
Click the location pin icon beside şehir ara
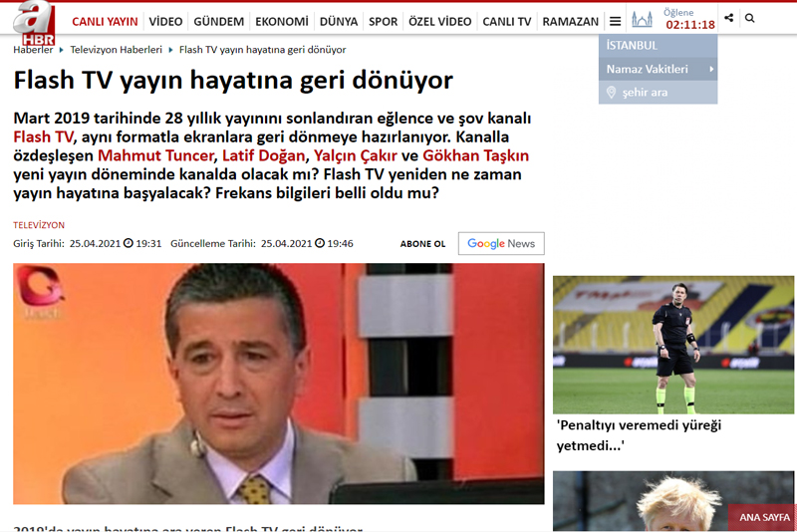[611, 93]
